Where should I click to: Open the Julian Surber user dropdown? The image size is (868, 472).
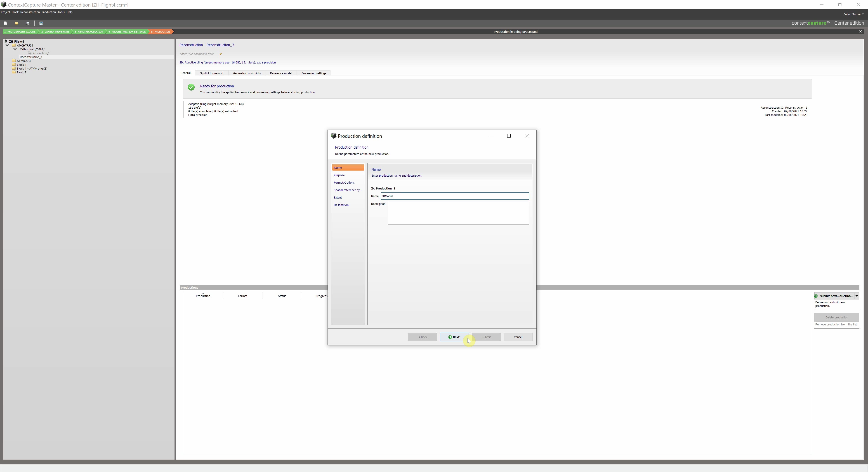(x=854, y=14)
